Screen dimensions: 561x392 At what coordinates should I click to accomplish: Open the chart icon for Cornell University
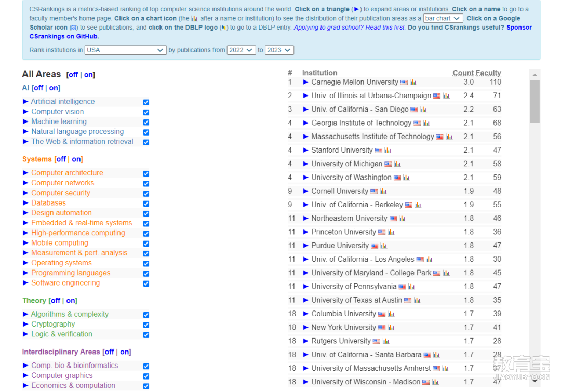pos(383,192)
